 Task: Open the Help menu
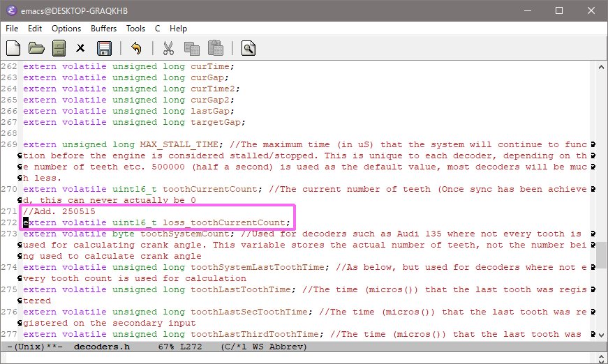pos(179,29)
